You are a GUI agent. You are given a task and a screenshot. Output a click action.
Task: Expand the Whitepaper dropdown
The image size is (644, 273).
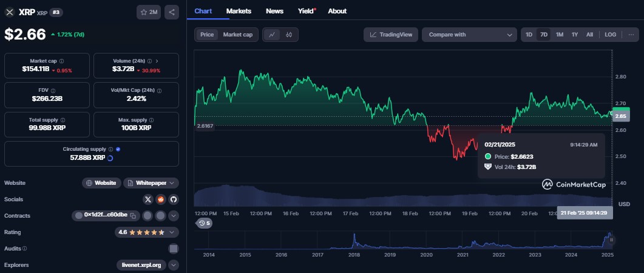pos(151,183)
